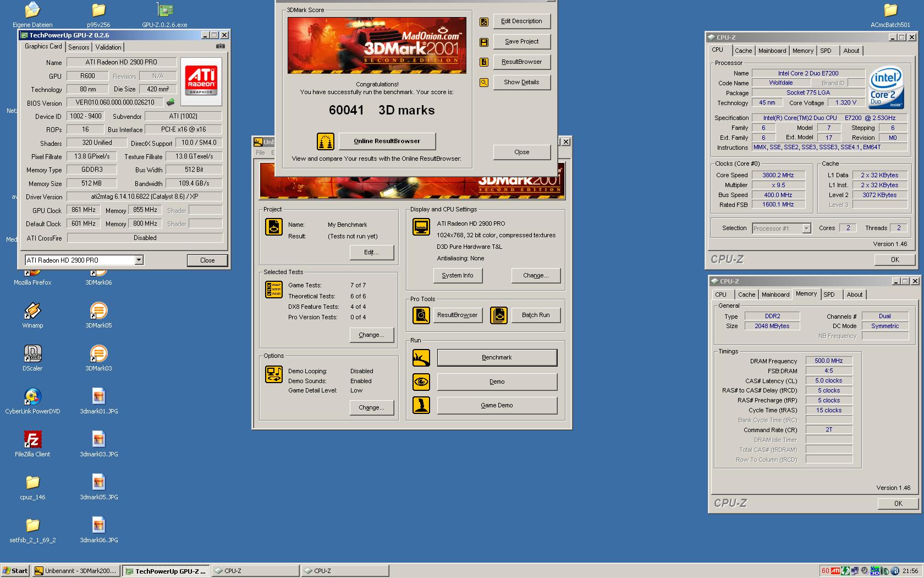The height and width of the screenshot is (578, 924).
Task: Switch to Unbenannt - 3DMark2001 taskbar item
Action: point(75,571)
